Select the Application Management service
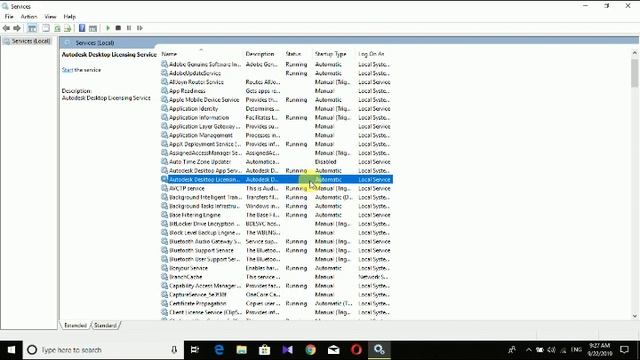640x360 pixels. pos(276,136)
